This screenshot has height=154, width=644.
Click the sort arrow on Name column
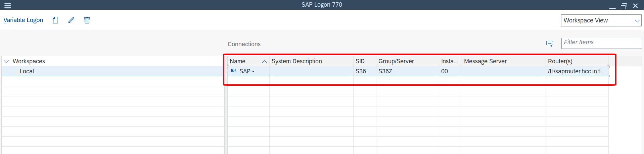[265, 61]
